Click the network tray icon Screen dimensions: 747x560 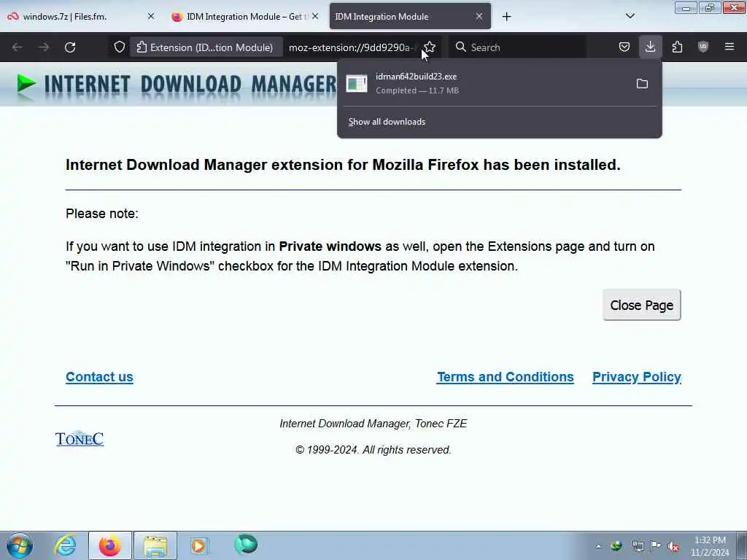[x=638, y=546]
